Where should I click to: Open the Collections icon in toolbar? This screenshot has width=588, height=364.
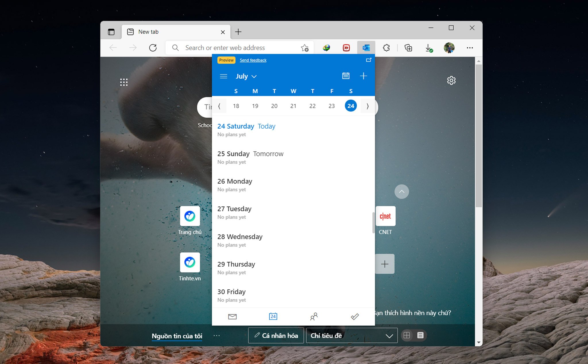click(x=409, y=48)
